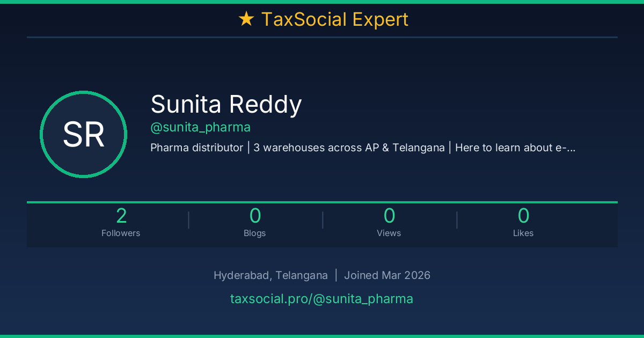The height and width of the screenshot is (338, 644).
Task: Click the Joined Mar 2026 text
Action: point(387,275)
